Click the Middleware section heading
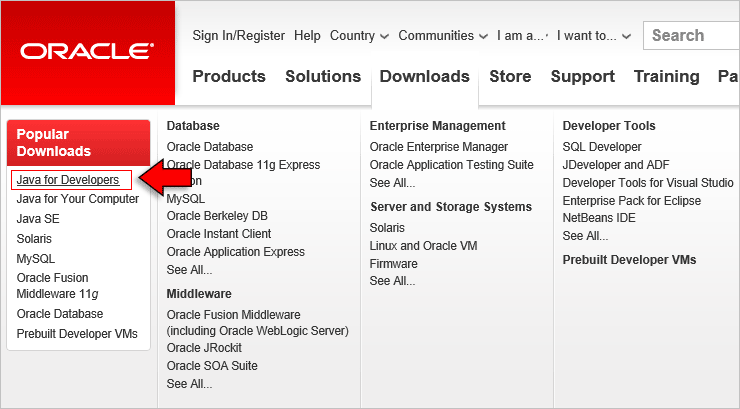 pos(199,294)
